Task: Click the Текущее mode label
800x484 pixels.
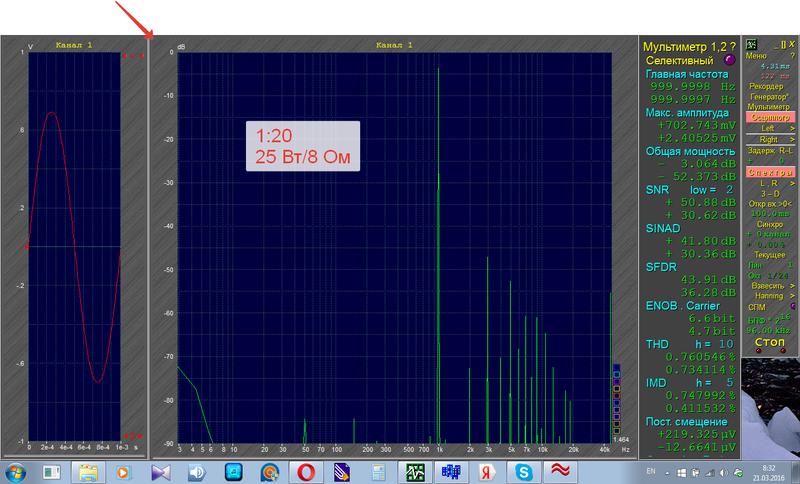Action: coord(769,254)
